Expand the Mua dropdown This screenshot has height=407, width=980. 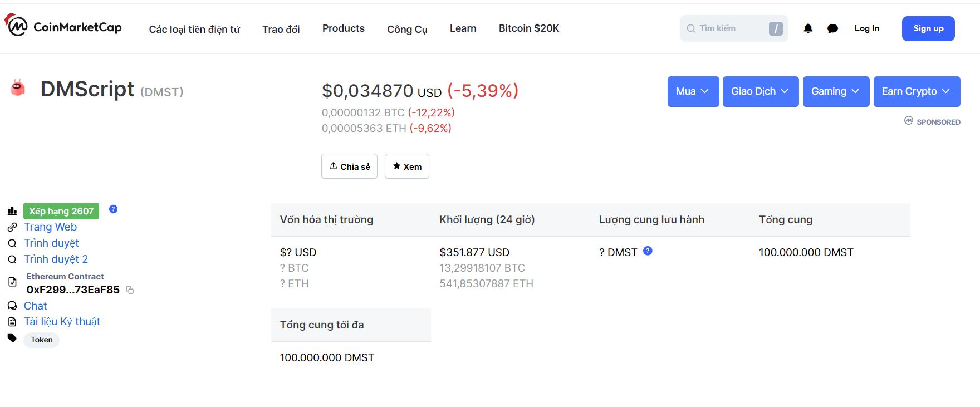click(x=693, y=91)
